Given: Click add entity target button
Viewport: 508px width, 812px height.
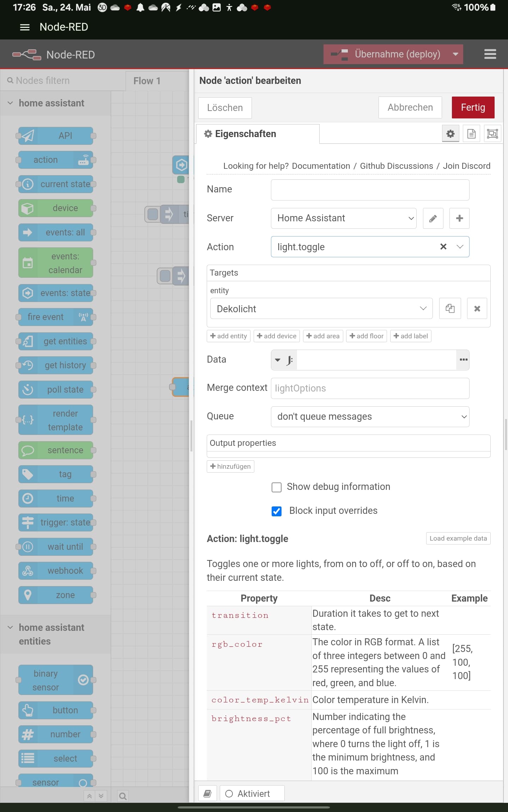Looking at the screenshot, I should pos(229,336).
